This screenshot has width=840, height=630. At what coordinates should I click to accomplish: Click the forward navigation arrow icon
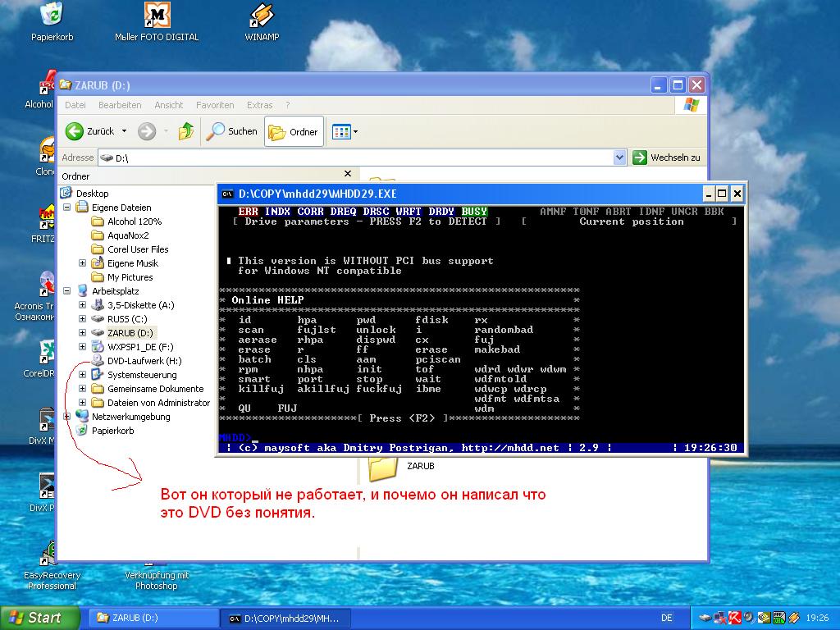(147, 131)
